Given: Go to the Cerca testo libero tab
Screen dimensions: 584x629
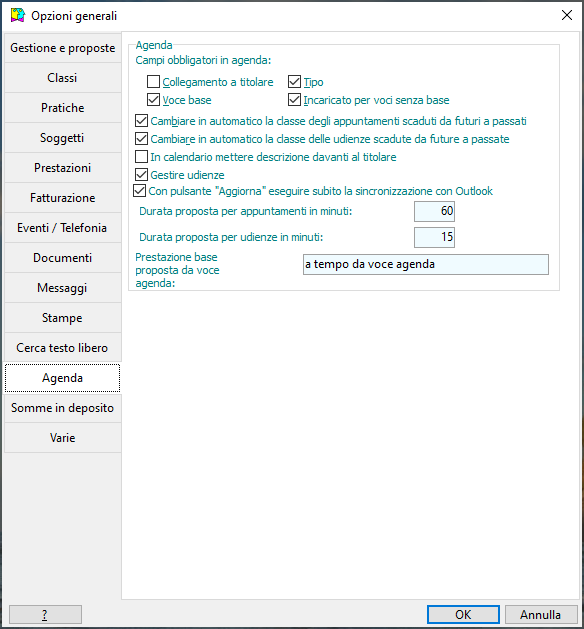Looking at the screenshot, I should point(63,348).
